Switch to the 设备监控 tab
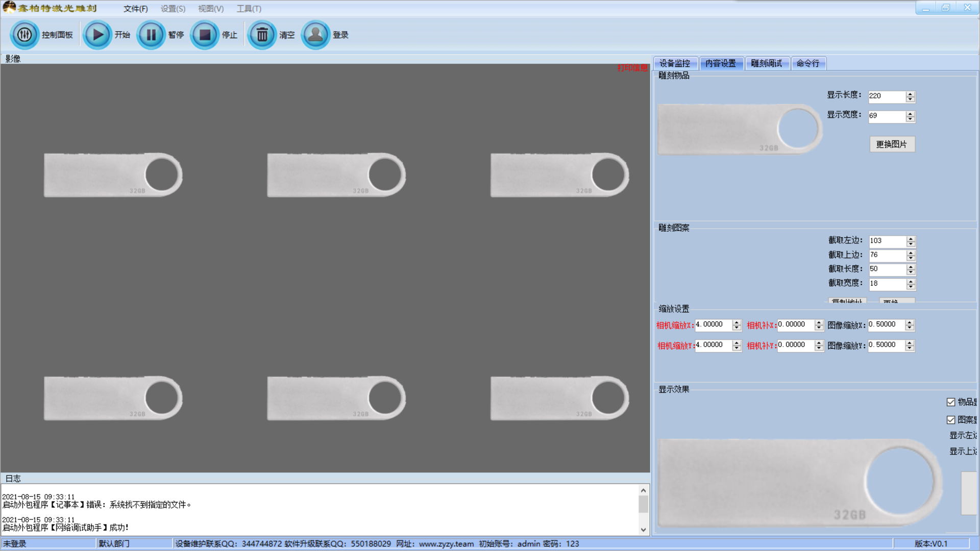 coord(675,63)
